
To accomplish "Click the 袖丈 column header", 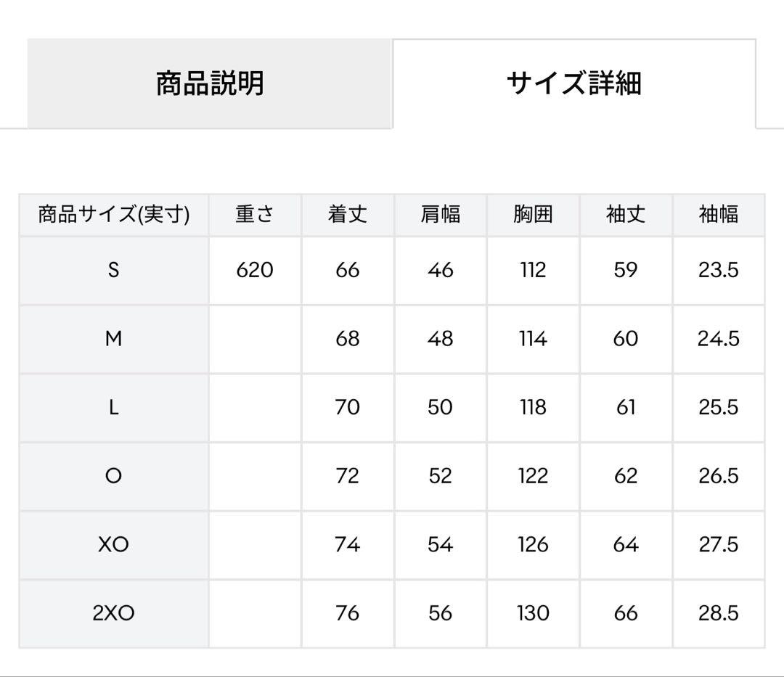I will coord(626,215).
